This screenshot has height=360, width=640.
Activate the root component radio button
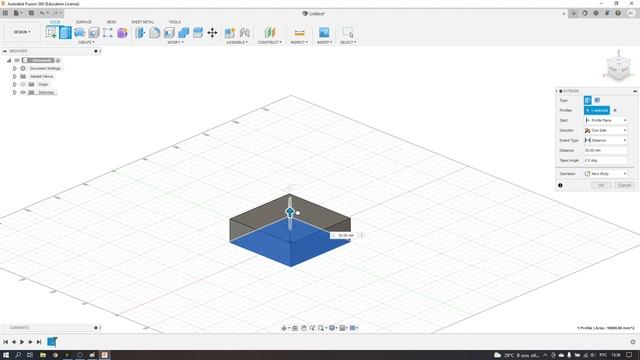click(58, 60)
